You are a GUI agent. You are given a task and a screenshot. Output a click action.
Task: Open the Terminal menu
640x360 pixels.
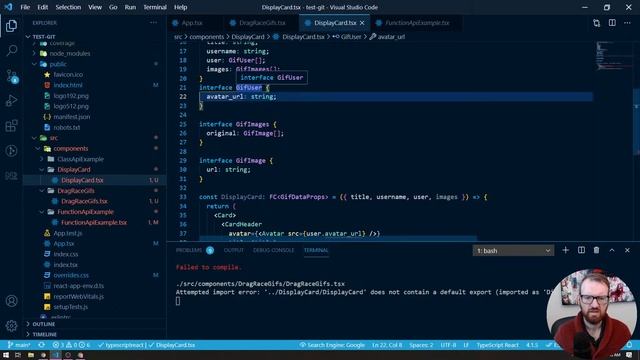tap(155, 7)
